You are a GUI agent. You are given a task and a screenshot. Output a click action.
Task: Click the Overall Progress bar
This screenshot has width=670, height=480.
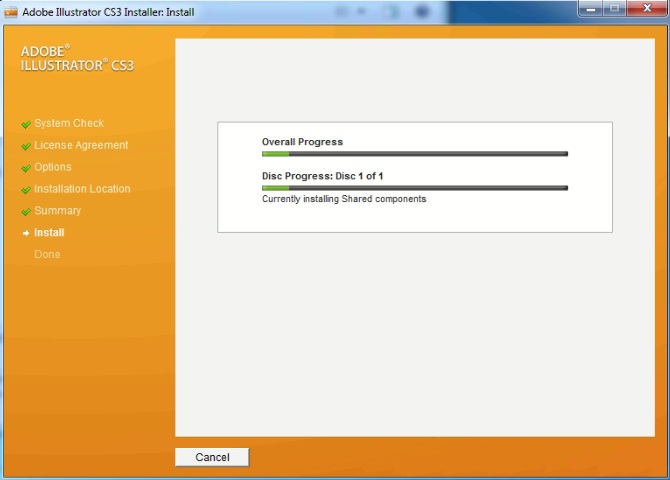(x=415, y=154)
